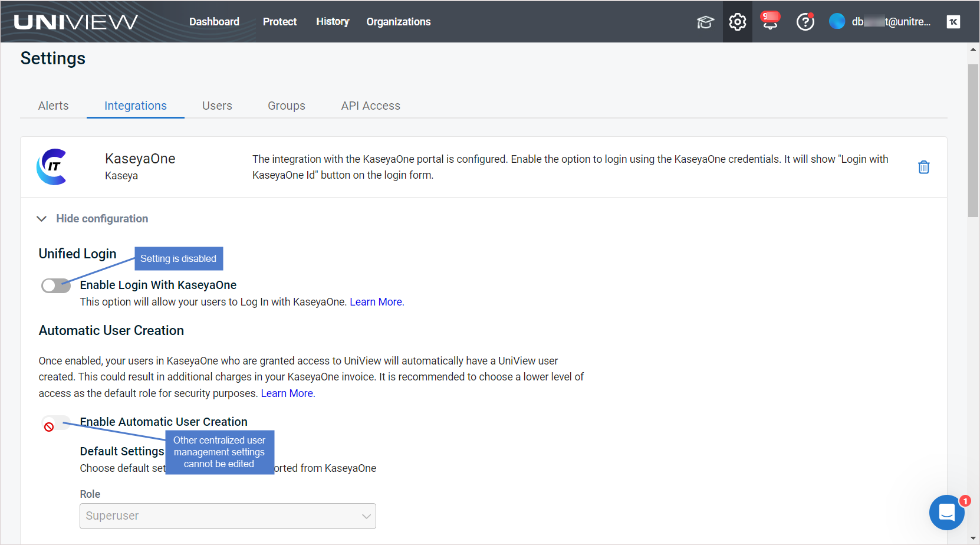The width and height of the screenshot is (980, 545).
Task: Open the History menu
Action: pyautogui.click(x=333, y=22)
